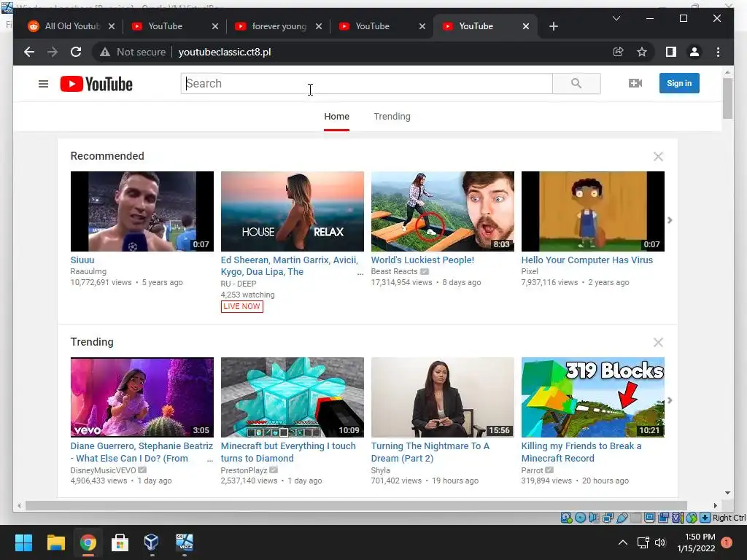The width and height of the screenshot is (747, 560).
Task: Open the PrestonPlayz channel
Action: [x=244, y=470]
